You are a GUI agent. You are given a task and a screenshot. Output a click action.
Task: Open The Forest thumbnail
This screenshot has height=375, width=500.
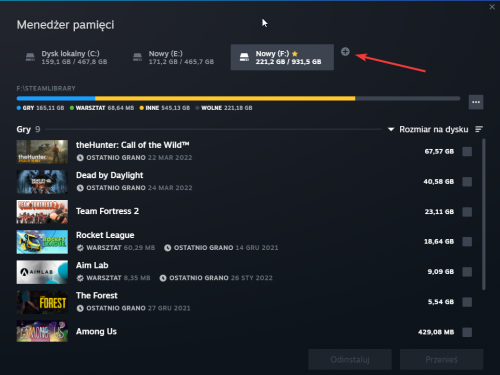[42, 302]
